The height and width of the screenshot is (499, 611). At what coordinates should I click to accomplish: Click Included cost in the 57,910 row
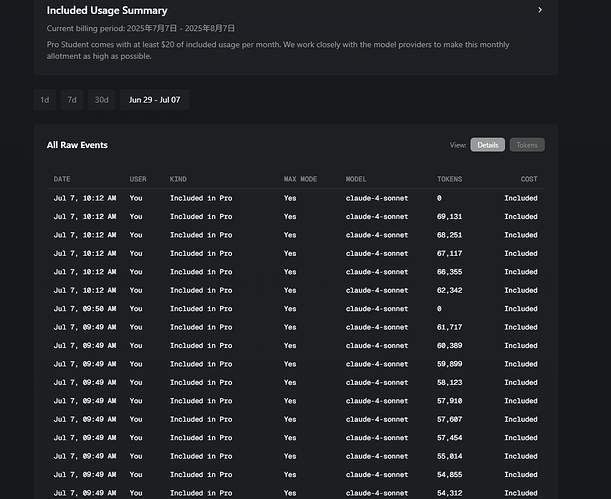[521, 401]
